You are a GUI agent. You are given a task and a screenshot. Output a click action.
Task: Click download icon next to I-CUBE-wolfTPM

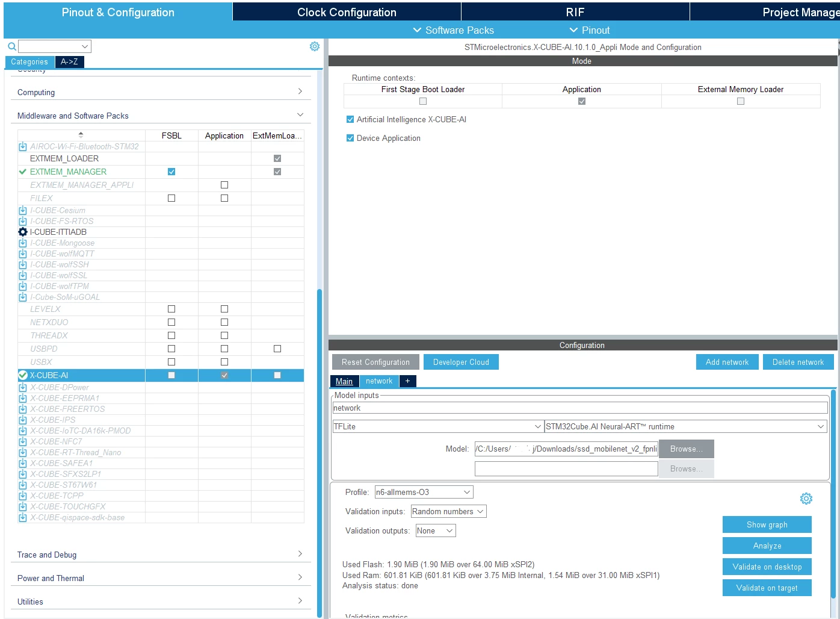tap(23, 286)
